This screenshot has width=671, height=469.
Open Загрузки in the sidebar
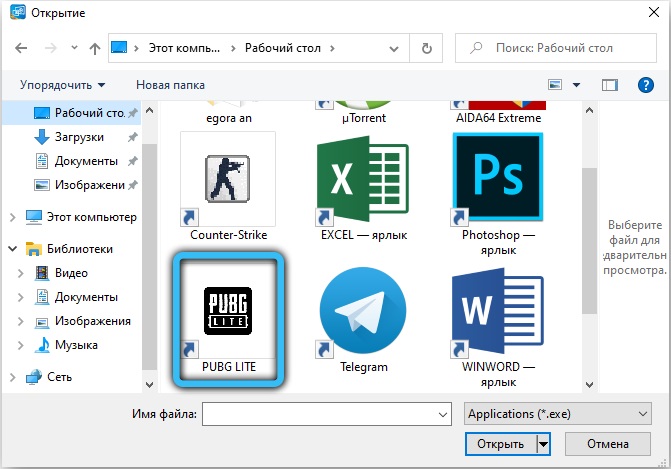(72, 137)
